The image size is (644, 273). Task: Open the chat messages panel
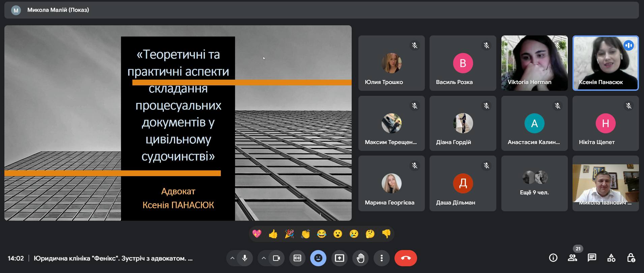pos(592,258)
